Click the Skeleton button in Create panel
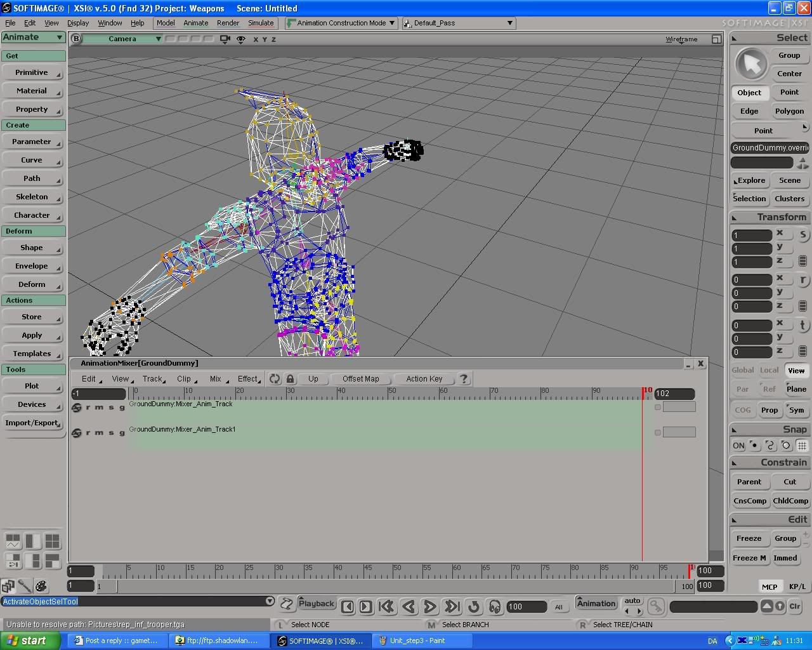 tap(32, 197)
